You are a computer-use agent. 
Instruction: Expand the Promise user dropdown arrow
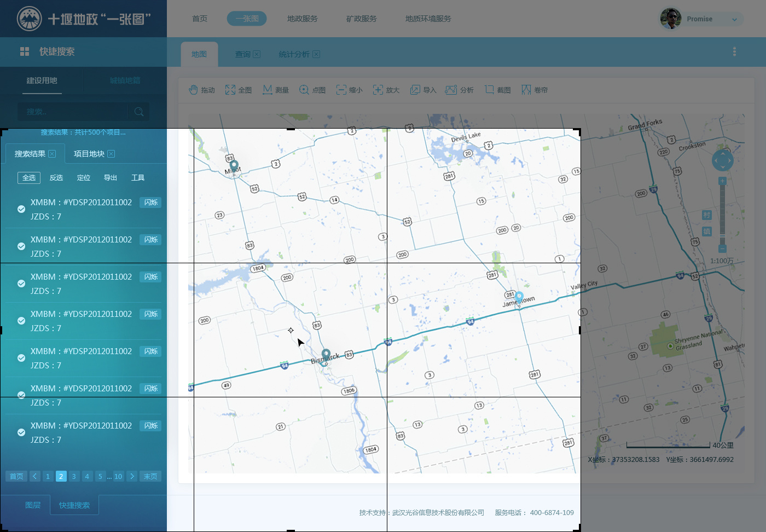[x=734, y=19]
